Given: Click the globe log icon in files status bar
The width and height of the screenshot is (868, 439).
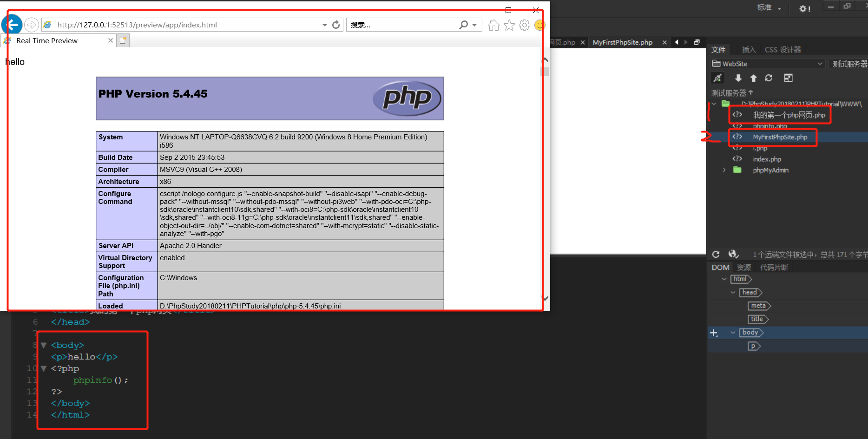Looking at the screenshot, I should (734, 254).
